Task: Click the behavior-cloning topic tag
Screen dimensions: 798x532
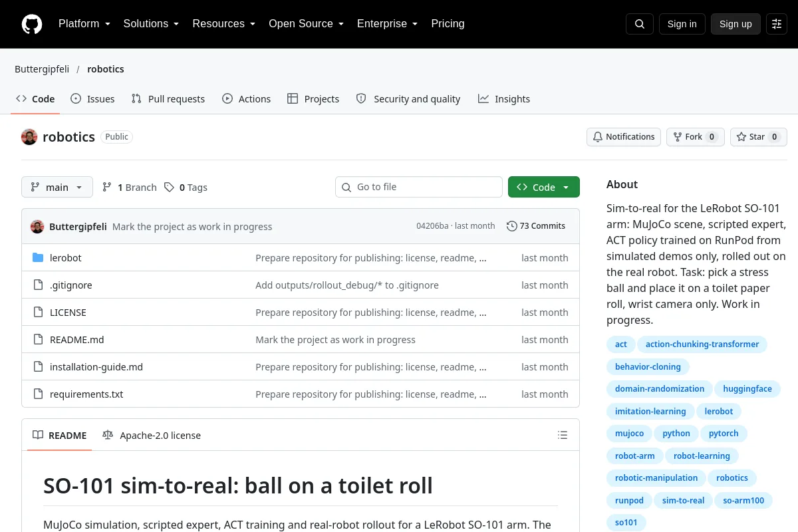Action: click(x=648, y=366)
